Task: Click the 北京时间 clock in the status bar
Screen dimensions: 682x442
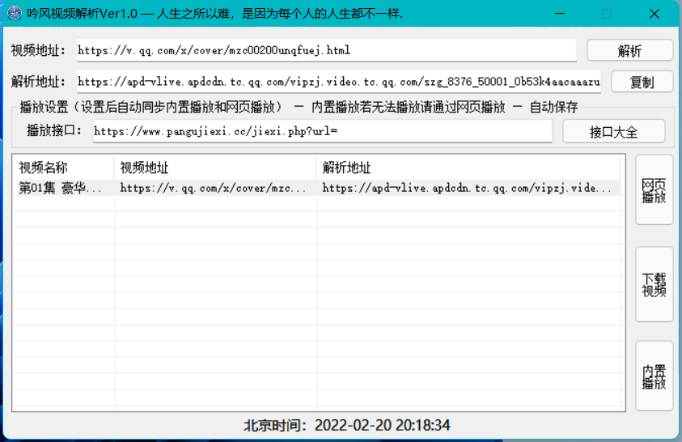Action: [x=347, y=425]
